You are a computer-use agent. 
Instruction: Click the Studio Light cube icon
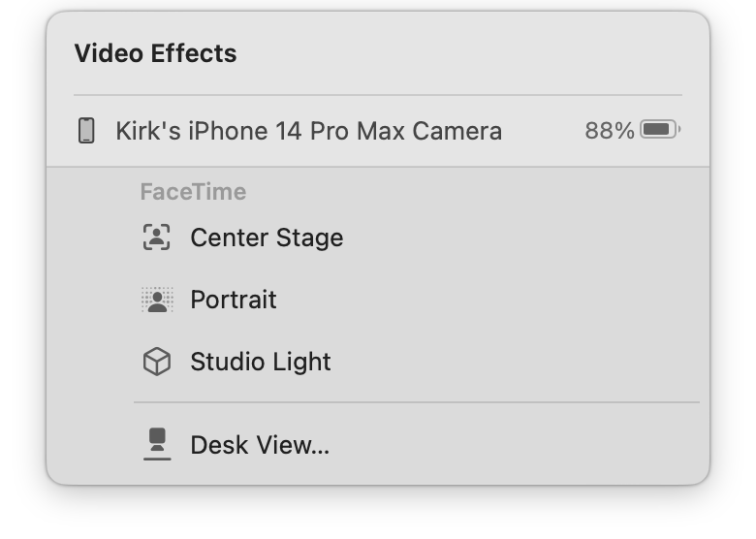(157, 362)
